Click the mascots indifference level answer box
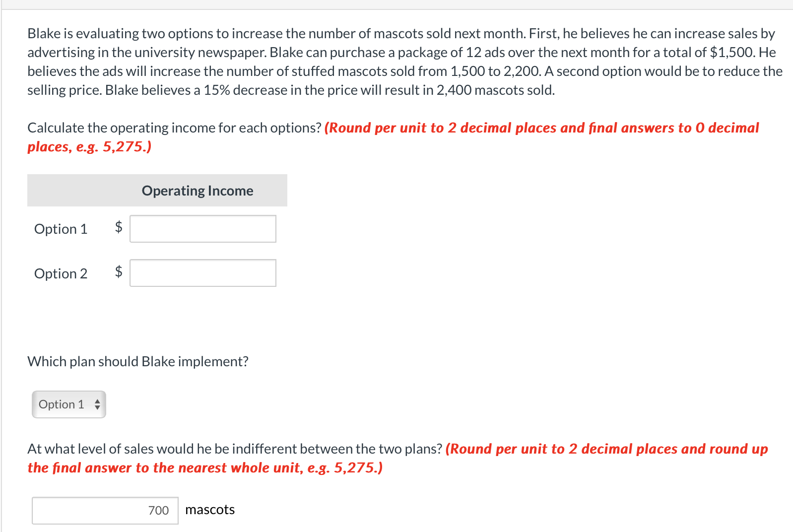The image size is (793, 532). tap(105, 510)
